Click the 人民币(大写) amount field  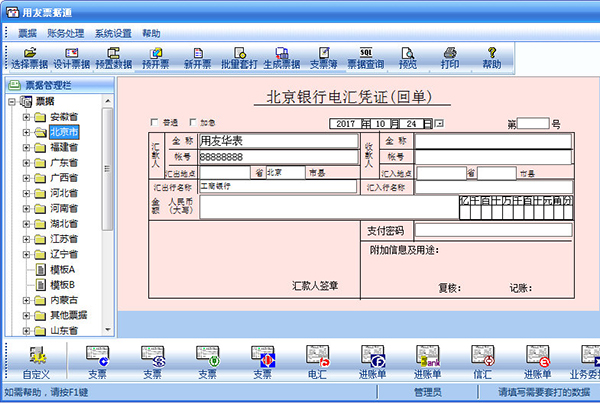[329, 207]
